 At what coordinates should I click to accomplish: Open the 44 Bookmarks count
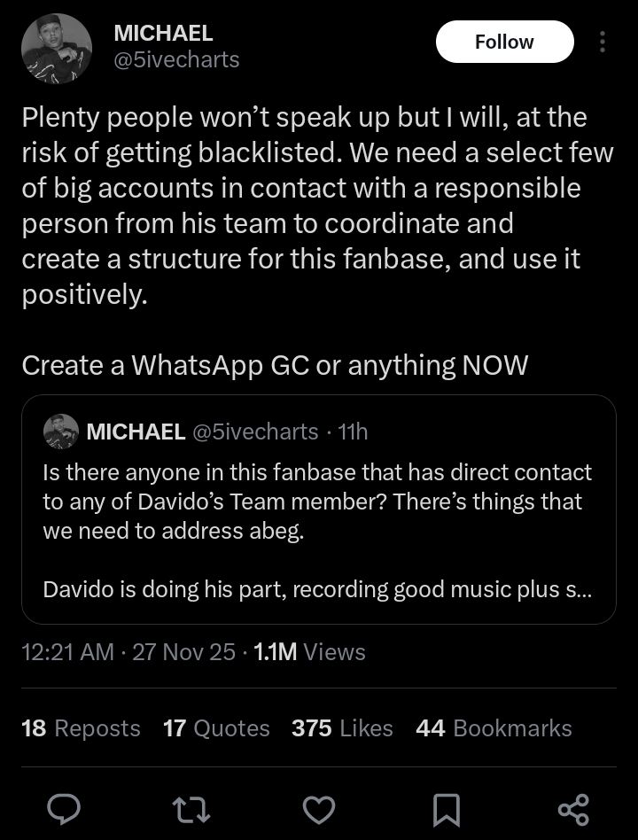click(494, 728)
